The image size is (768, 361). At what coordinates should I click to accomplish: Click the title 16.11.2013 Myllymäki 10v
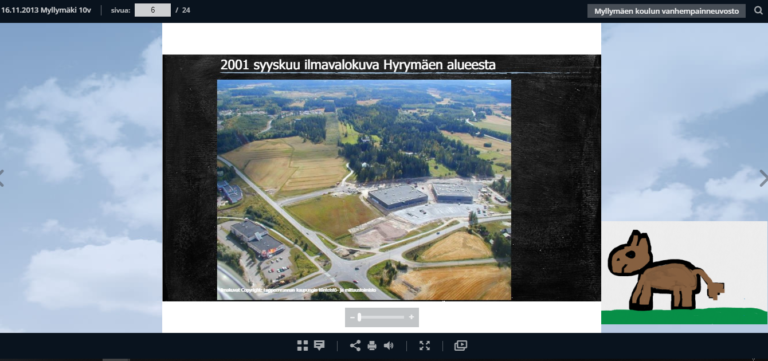click(47, 10)
